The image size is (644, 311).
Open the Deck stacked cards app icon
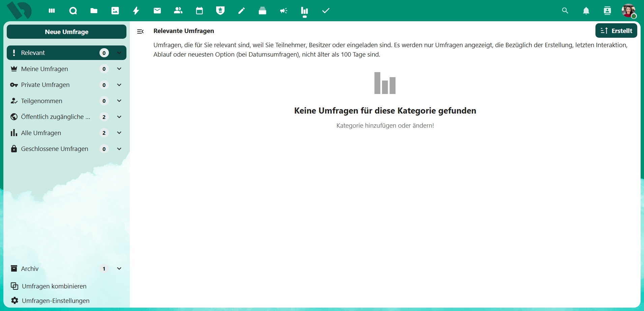[x=263, y=11]
